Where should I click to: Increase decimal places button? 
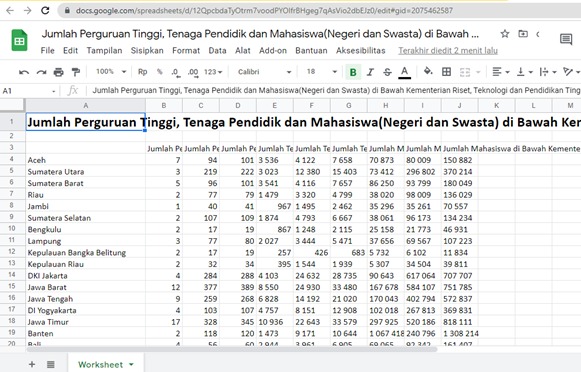pyautogui.click(x=193, y=72)
